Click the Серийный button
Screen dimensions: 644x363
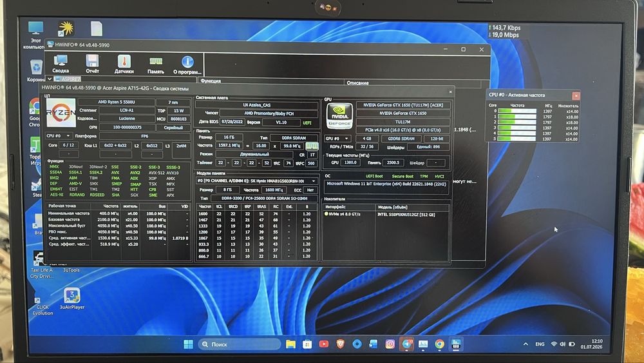(x=173, y=128)
